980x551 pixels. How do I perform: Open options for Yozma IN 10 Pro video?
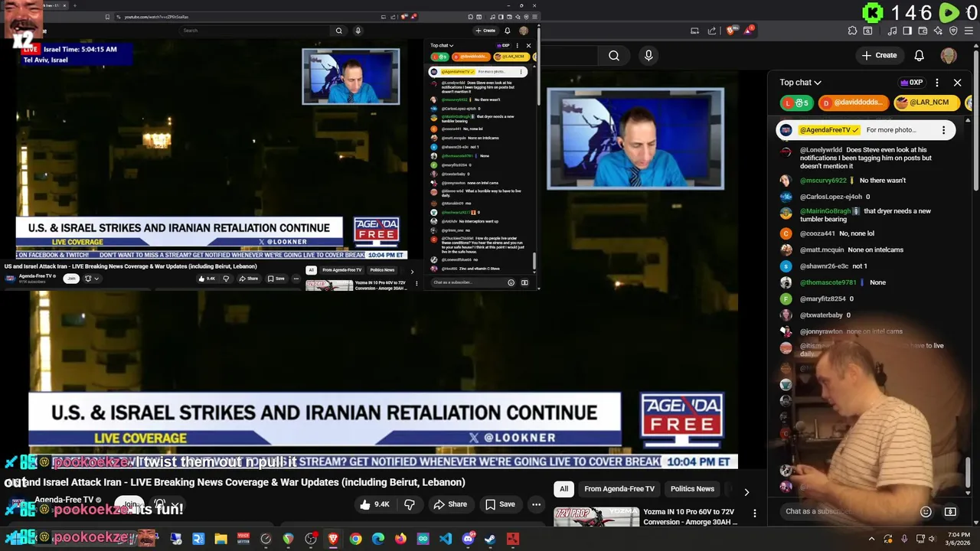tap(754, 513)
